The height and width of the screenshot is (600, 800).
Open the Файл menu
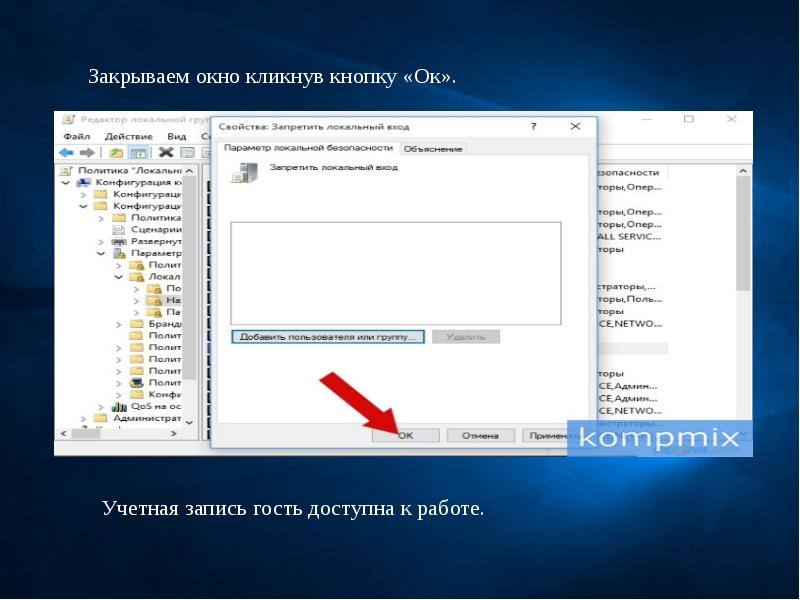pyautogui.click(x=76, y=137)
